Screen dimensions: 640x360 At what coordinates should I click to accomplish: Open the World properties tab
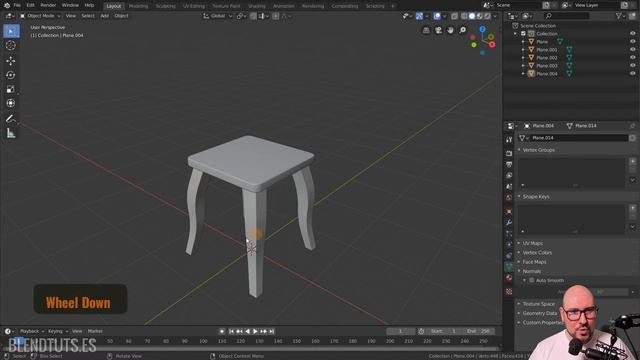(509, 198)
